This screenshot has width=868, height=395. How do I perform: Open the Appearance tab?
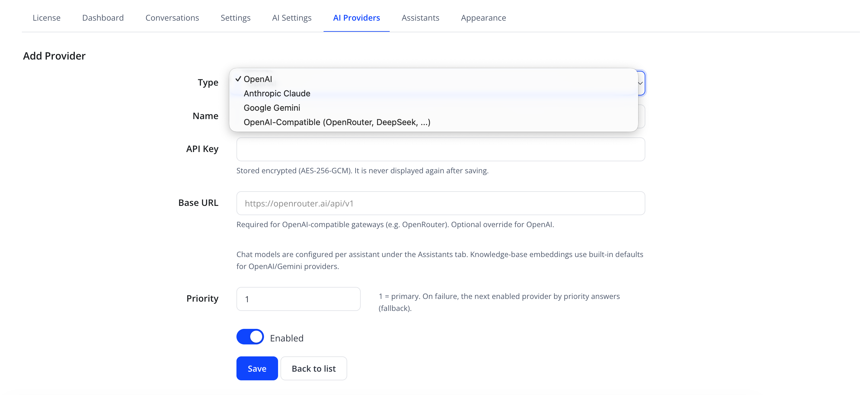pos(483,18)
